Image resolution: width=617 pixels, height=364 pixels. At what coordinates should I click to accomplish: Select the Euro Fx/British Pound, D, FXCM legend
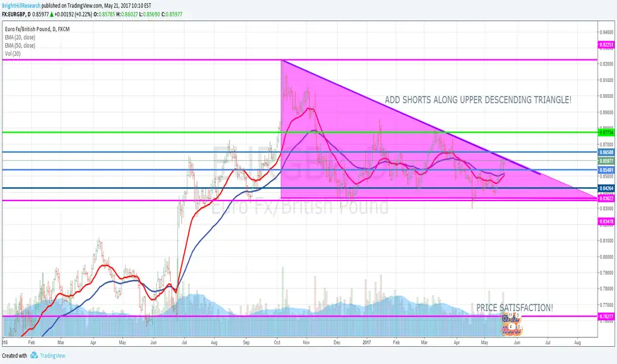(37, 29)
